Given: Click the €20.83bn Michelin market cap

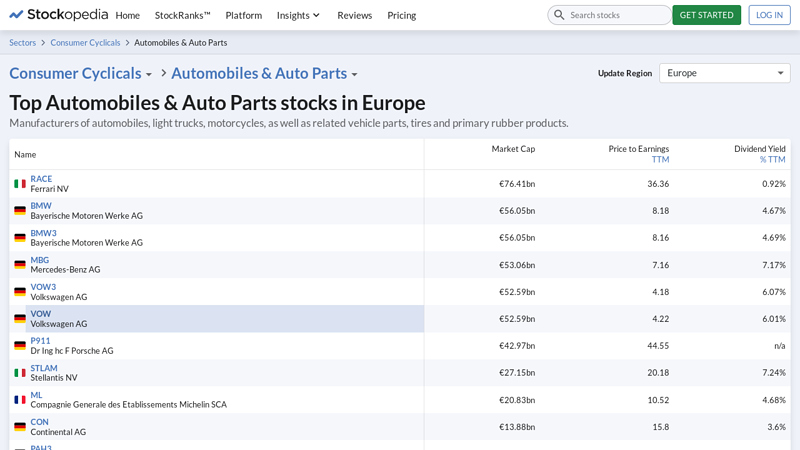Looking at the screenshot, I should pos(517,400).
